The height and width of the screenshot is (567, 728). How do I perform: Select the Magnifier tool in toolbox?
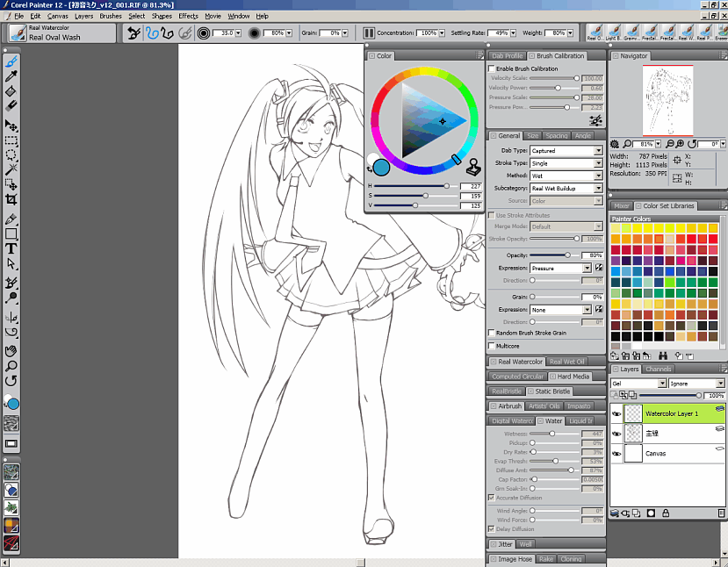pyautogui.click(x=11, y=366)
